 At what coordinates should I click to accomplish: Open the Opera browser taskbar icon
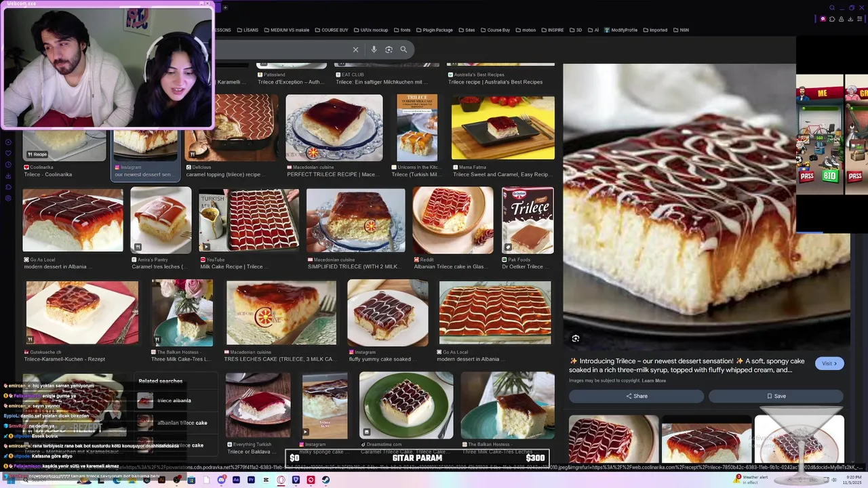(x=281, y=480)
